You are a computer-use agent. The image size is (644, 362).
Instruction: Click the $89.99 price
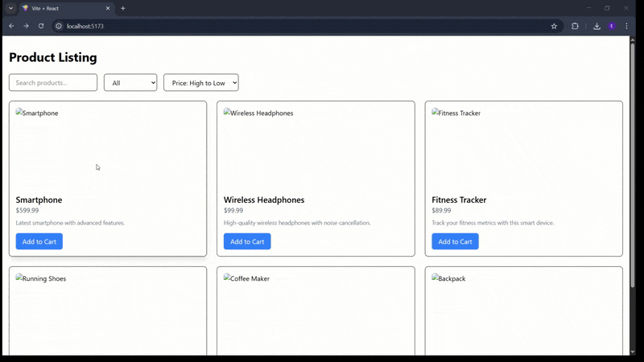coord(441,211)
